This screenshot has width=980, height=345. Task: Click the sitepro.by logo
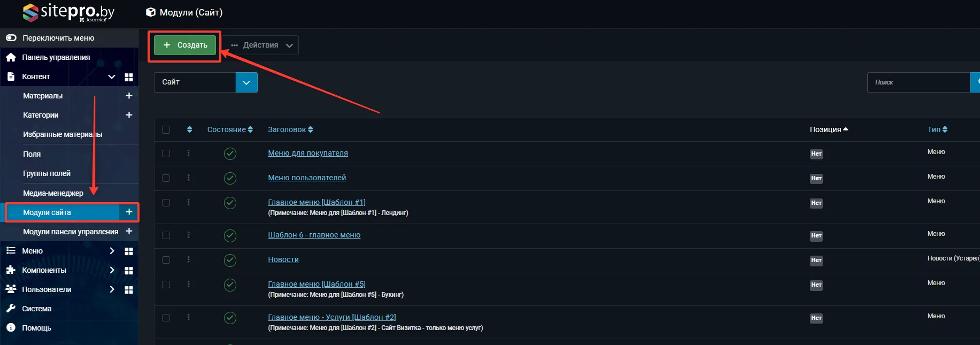pyautogui.click(x=68, y=12)
